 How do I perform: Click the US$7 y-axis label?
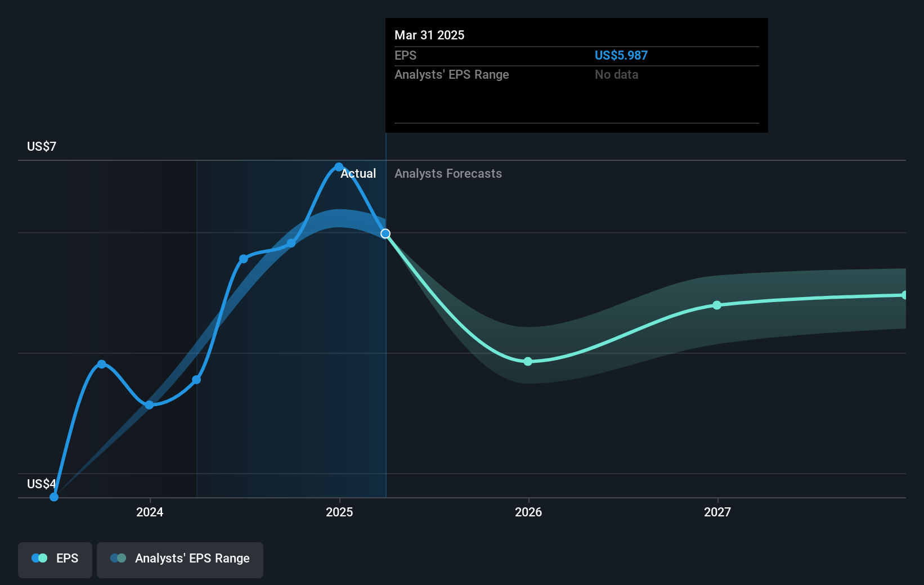42,146
